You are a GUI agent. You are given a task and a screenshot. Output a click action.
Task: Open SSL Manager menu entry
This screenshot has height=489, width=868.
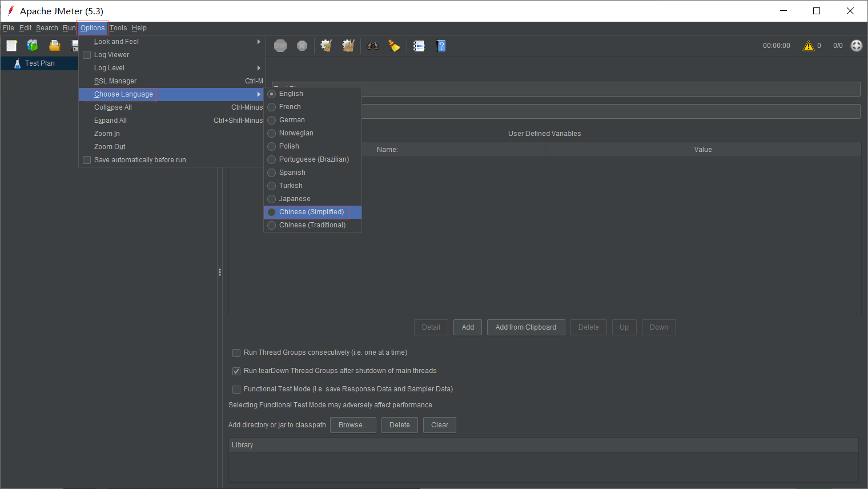(x=171, y=81)
